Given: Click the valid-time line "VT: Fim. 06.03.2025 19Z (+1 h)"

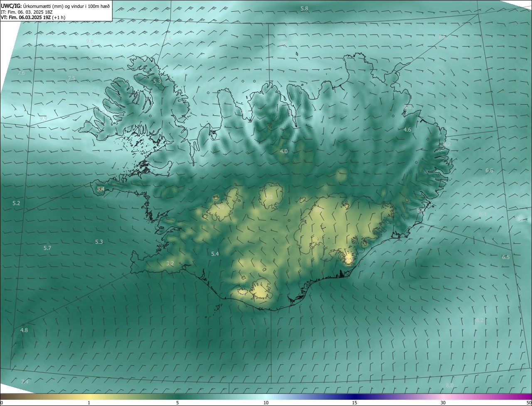Looking at the screenshot, I should 33,17.
